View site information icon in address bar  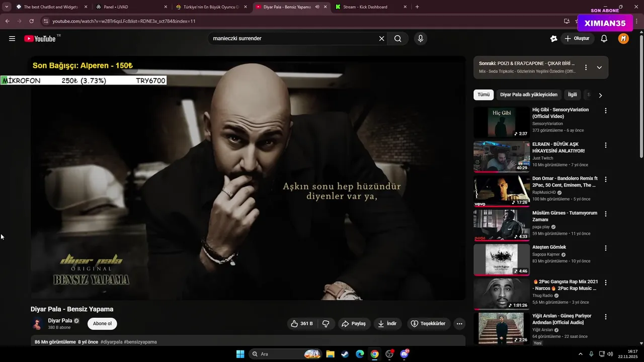coord(46,21)
